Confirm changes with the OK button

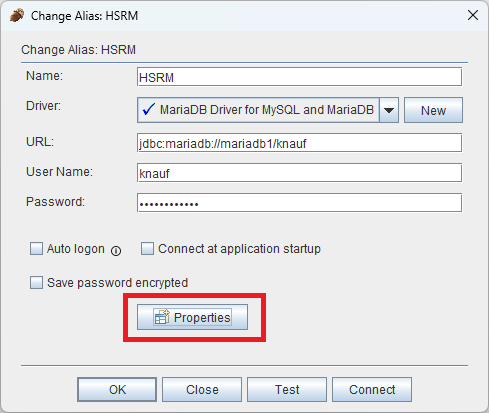(117, 389)
